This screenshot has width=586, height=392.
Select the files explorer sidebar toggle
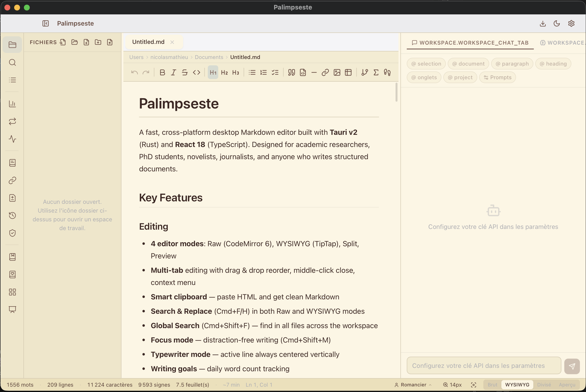tap(12, 45)
